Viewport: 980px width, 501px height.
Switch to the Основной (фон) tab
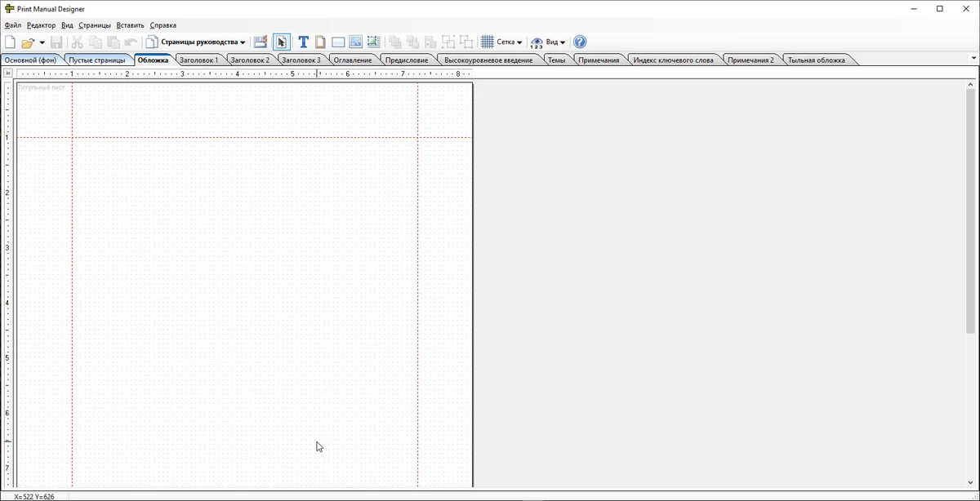[31, 60]
